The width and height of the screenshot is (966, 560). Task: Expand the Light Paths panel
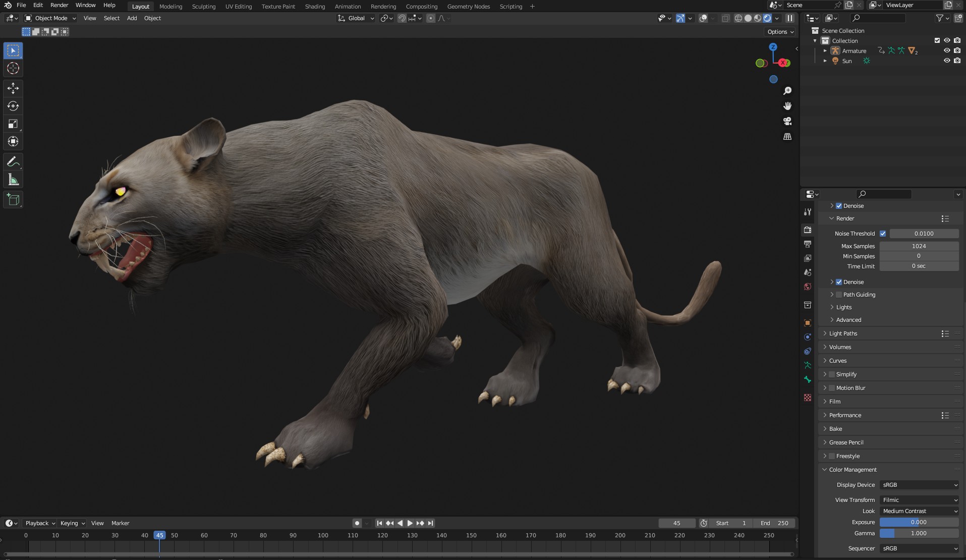(x=843, y=333)
